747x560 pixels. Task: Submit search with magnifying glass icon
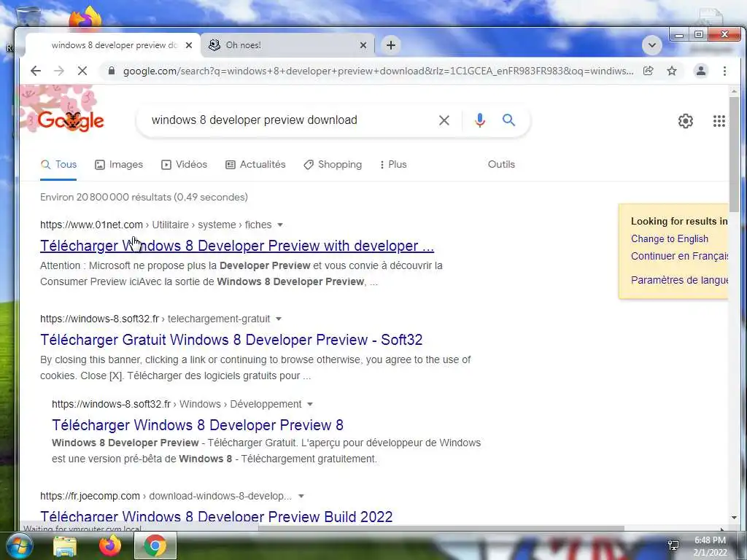[x=508, y=120]
